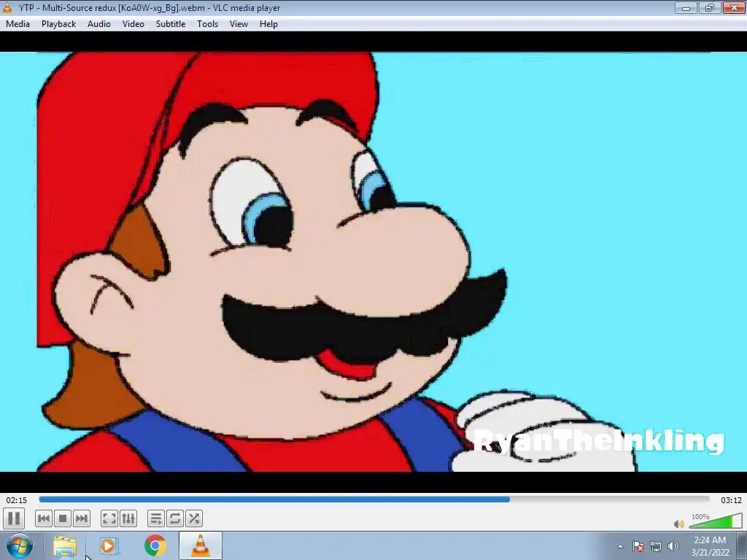Show hidden system tray icons
The height and width of the screenshot is (560, 747).
coord(620,546)
